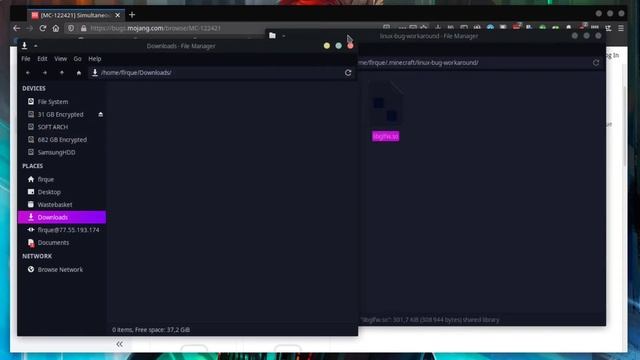Select 682 GB Encrypted volume
Image resolution: width=640 pixels, height=360 pixels.
[x=62, y=140]
